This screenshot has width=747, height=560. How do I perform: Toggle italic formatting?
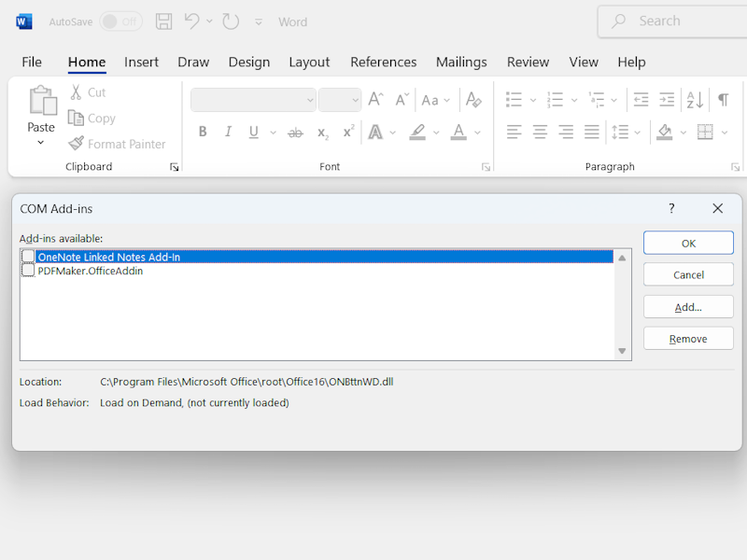[226, 132]
